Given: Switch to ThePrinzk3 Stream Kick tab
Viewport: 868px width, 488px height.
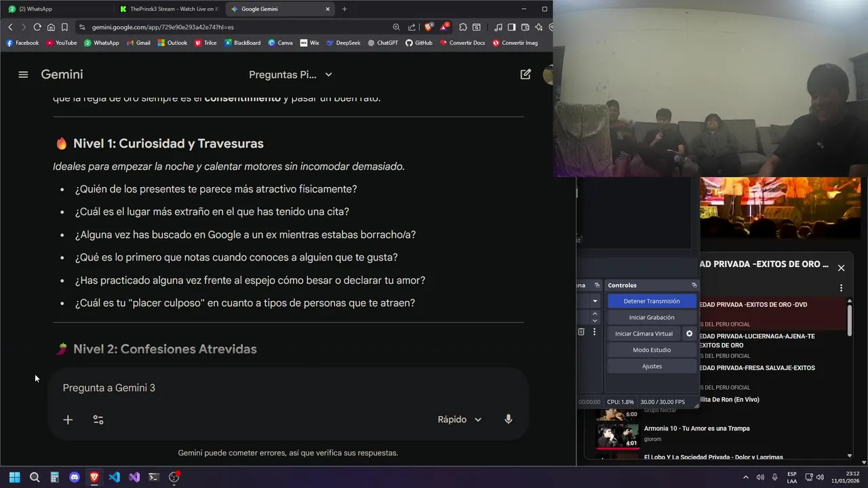Looking at the screenshot, I should pos(168,9).
